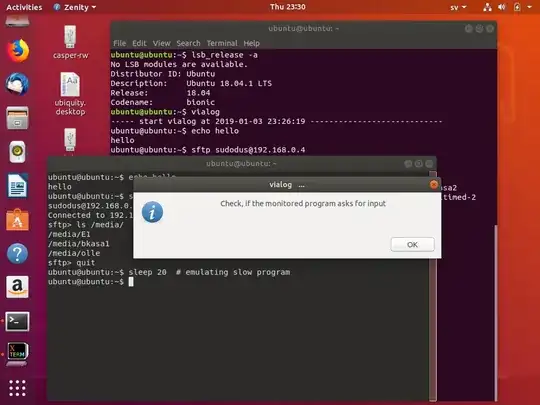Expand the system status menu arrow

(x=529, y=7)
